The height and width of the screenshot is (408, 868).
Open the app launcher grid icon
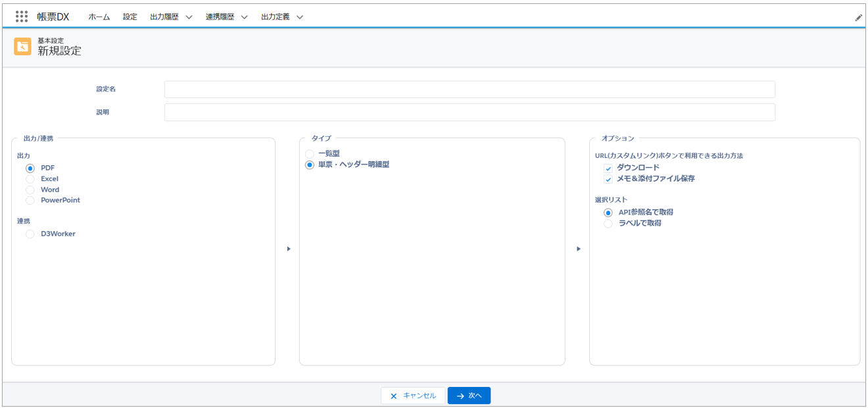click(22, 16)
